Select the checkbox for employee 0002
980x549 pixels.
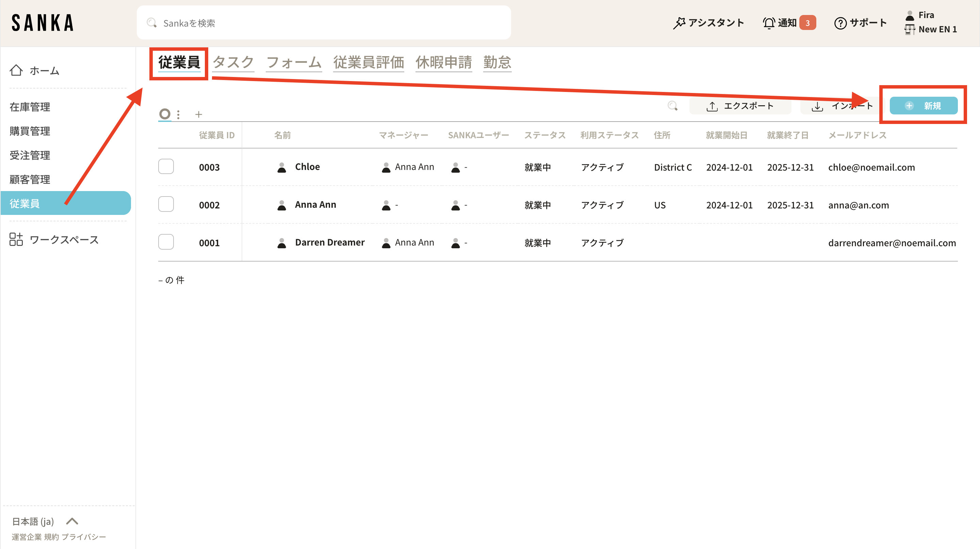166,204
